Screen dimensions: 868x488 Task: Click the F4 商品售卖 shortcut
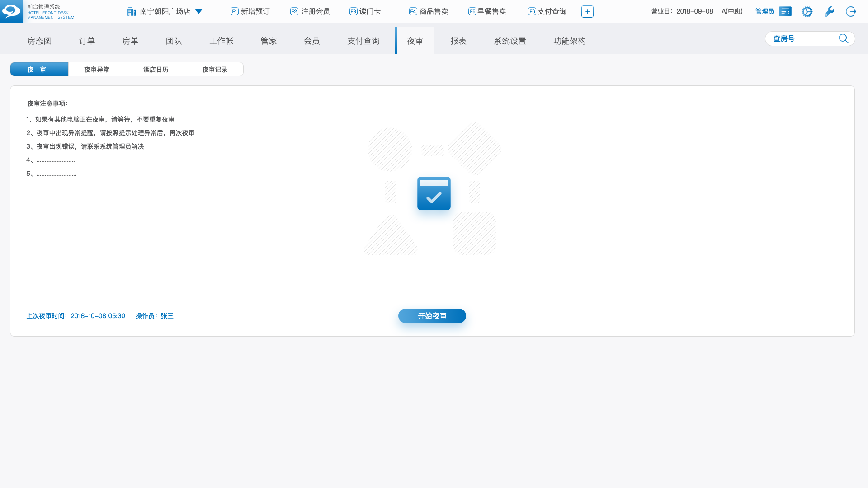tap(428, 12)
